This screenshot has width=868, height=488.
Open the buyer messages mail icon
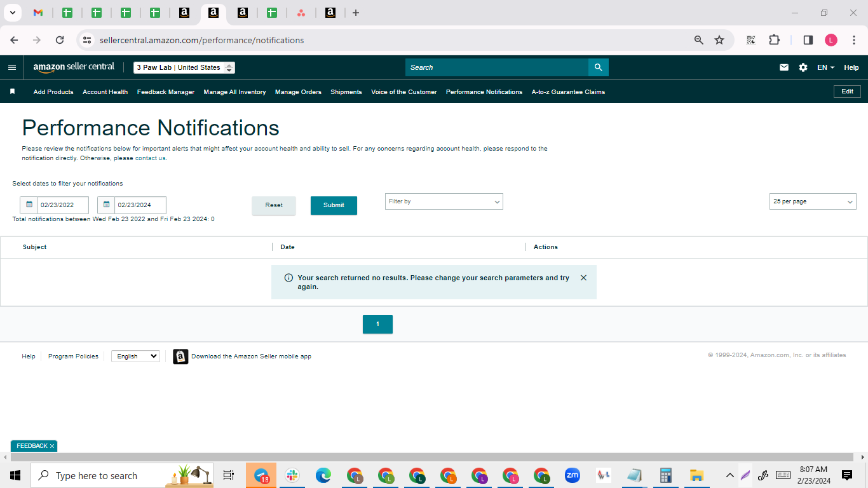pyautogui.click(x=784, y=67)
